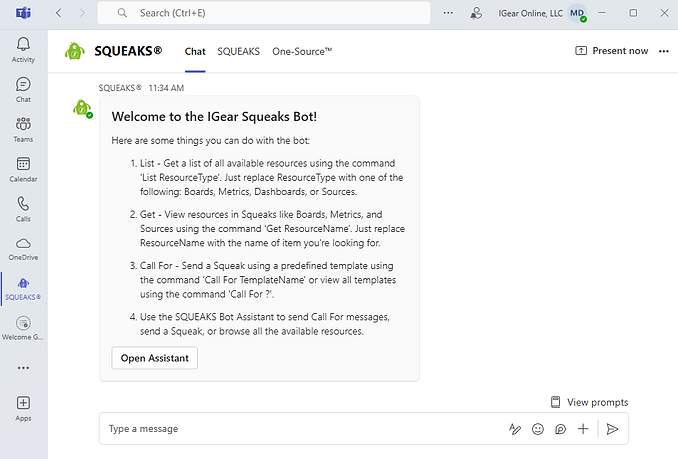Screen dimensions: 678x459
Task: Open the emoji picker
Action: pyautogui.click(x=538, y=428)
